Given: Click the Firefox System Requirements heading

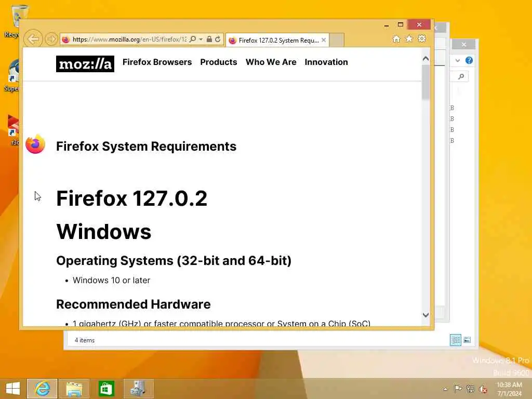Looking at the screenshot, I should 146,147.
